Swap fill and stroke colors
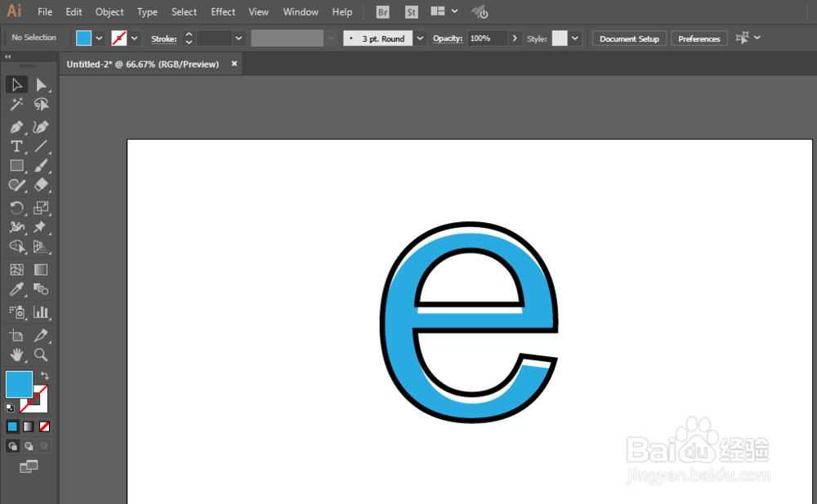Viewport: 817px width, 504px height. pos(45,375)
